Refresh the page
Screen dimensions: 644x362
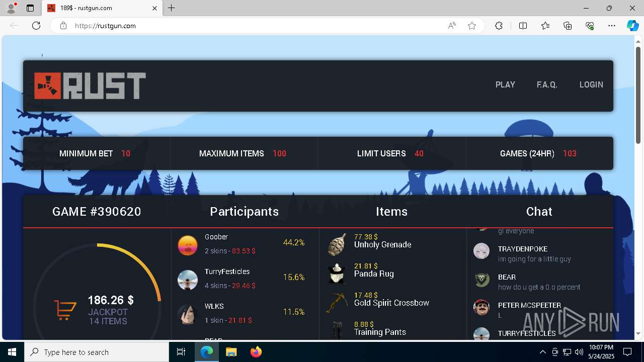(x=36, y=26)
